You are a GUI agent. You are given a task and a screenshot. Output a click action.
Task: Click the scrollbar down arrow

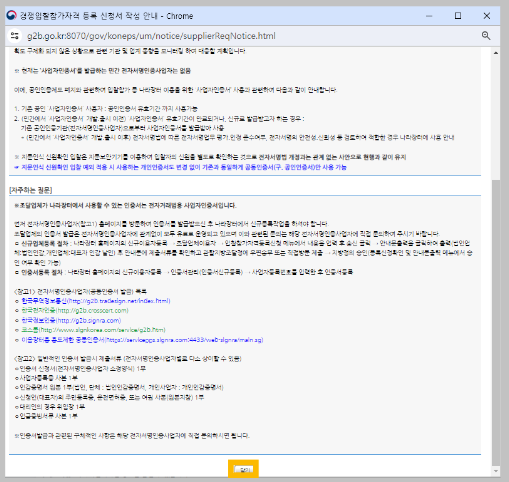pyautogui.click(x=496, y=471)
